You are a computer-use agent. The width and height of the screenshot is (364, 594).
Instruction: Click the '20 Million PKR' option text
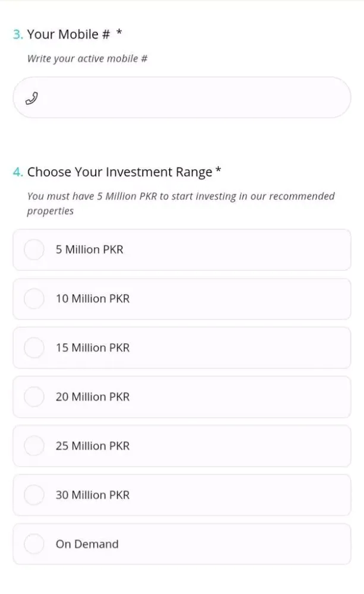pos(93,397)
